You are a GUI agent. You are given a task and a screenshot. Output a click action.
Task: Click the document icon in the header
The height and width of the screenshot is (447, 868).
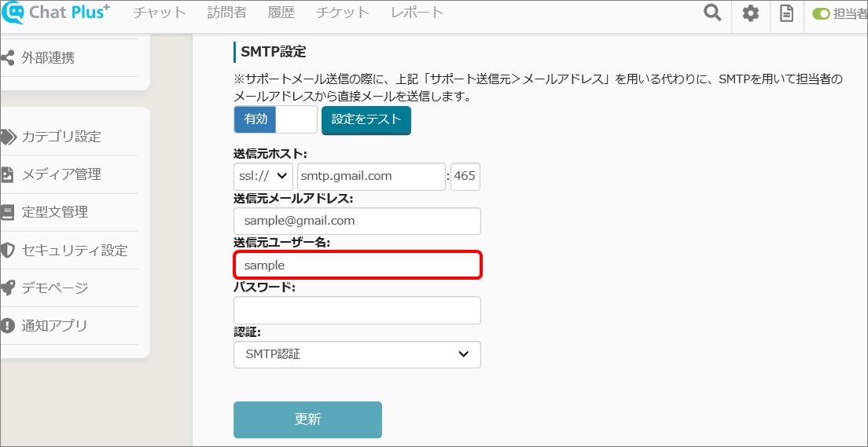tap(786, 13)
